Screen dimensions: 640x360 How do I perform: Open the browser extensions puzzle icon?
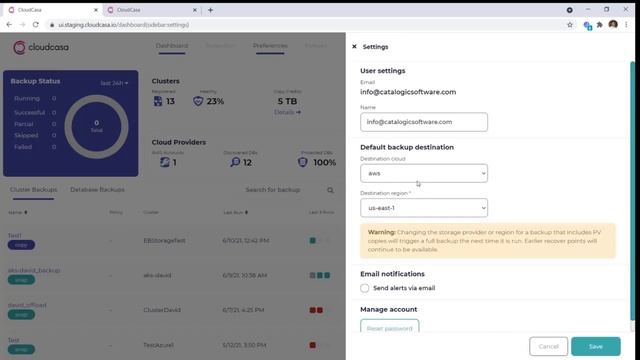click(x=600, y=25)
